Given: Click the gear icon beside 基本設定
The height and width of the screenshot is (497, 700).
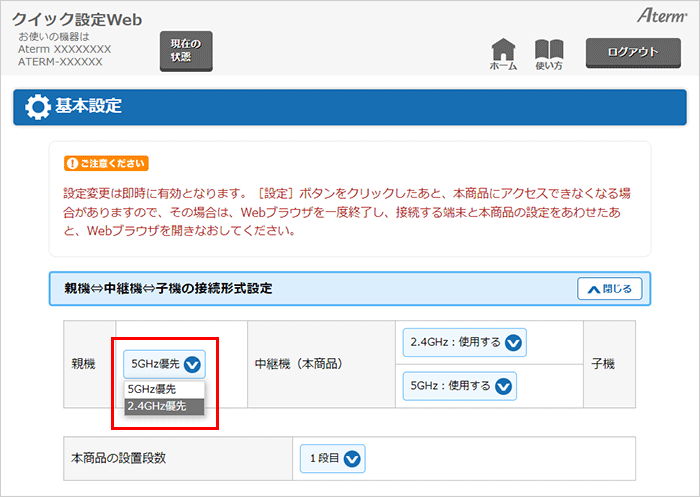Looking at the screenshot, I should pos(37,106).
